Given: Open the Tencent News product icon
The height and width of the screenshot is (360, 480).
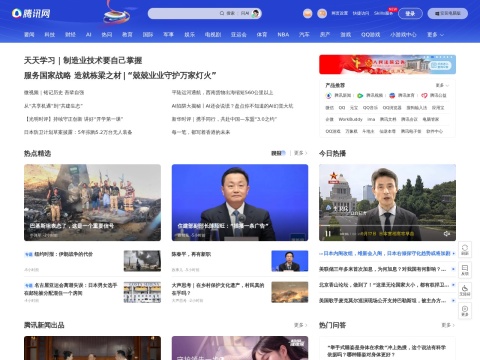Looking at the screenshot, I should (x=329, y=95).
